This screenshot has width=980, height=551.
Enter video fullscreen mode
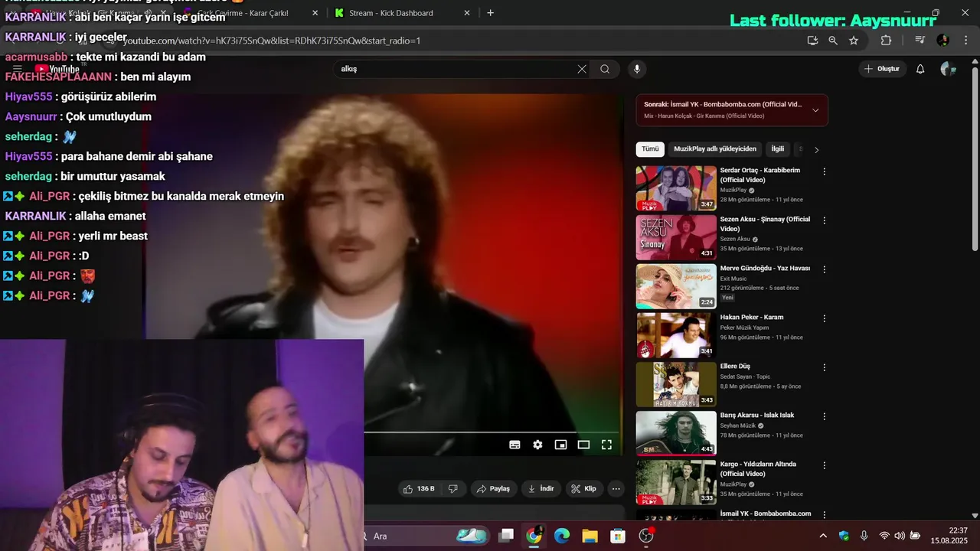point(606,445)
